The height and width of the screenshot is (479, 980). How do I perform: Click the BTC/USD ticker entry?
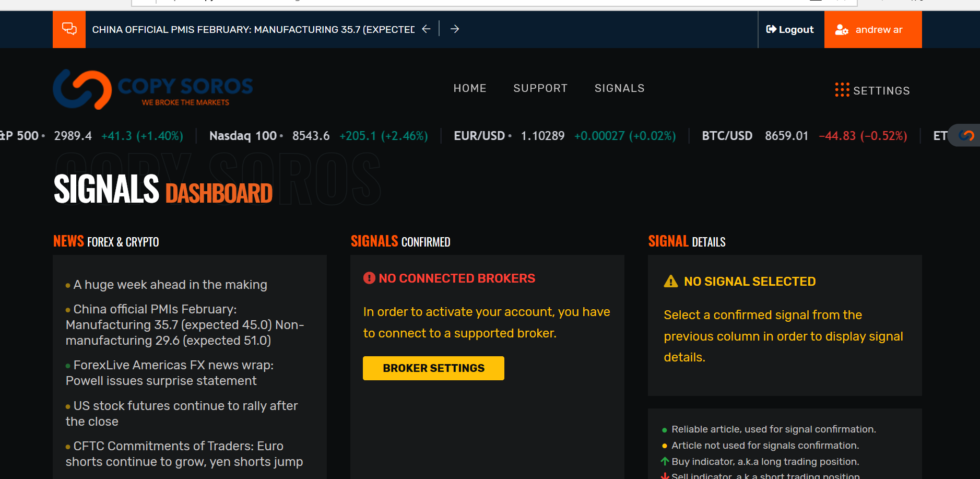[805, 136]
